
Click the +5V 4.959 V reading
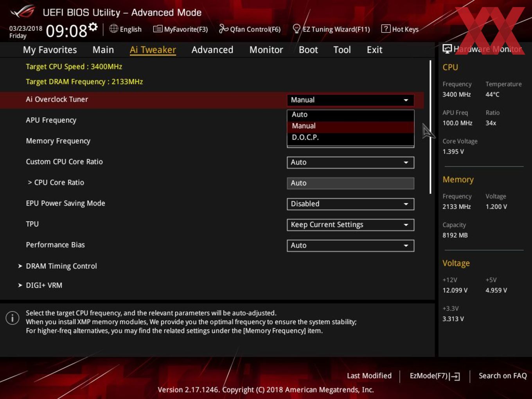point(496,290)
